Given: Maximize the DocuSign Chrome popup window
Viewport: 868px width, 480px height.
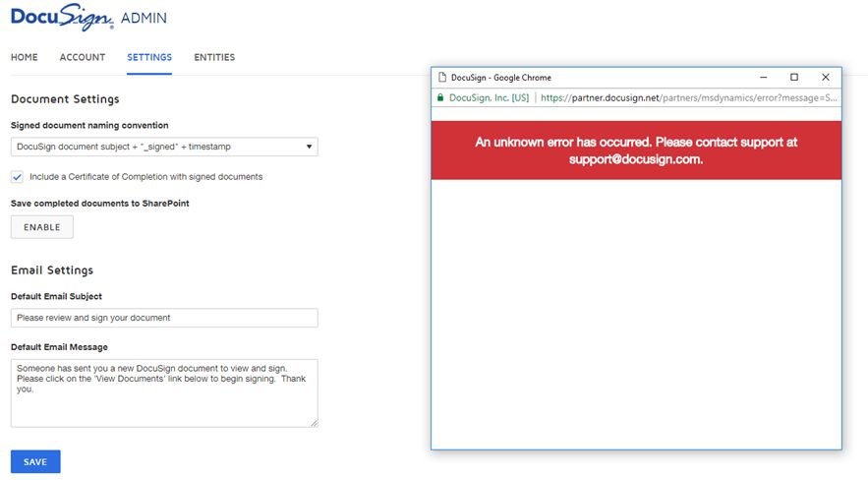Looking at the screenshot, I should click(x=794, y=78).
